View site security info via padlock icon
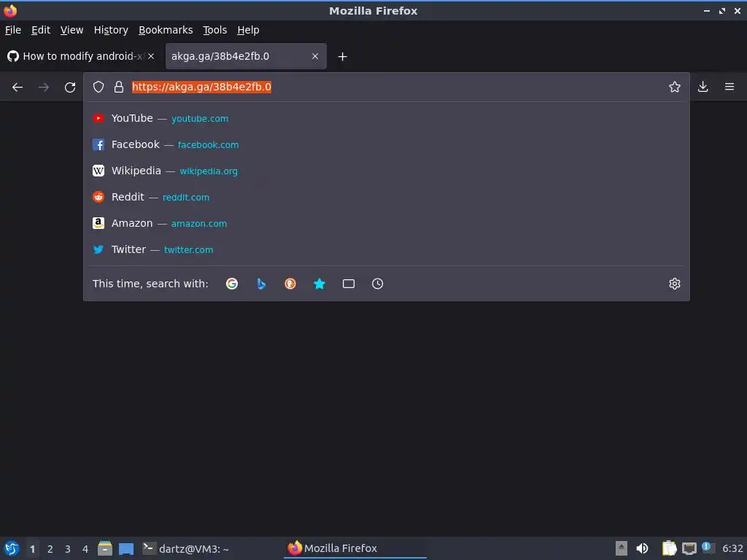 119,87
